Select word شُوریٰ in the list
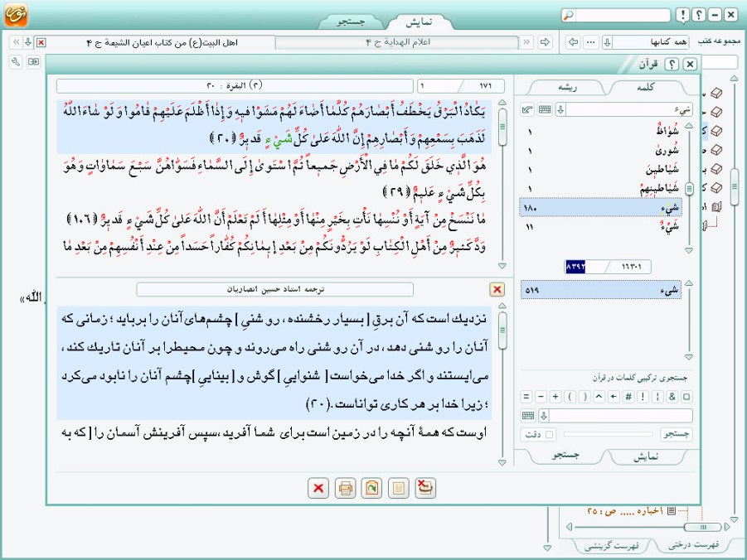The image size is (747, 560). tap(601, 151)
